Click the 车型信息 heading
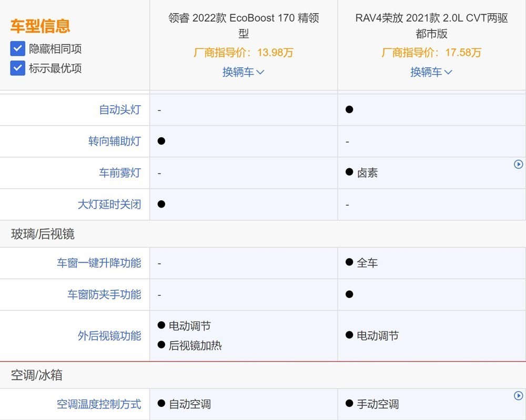The width and height of the screenshot is (526, 420). click(41, 26)
